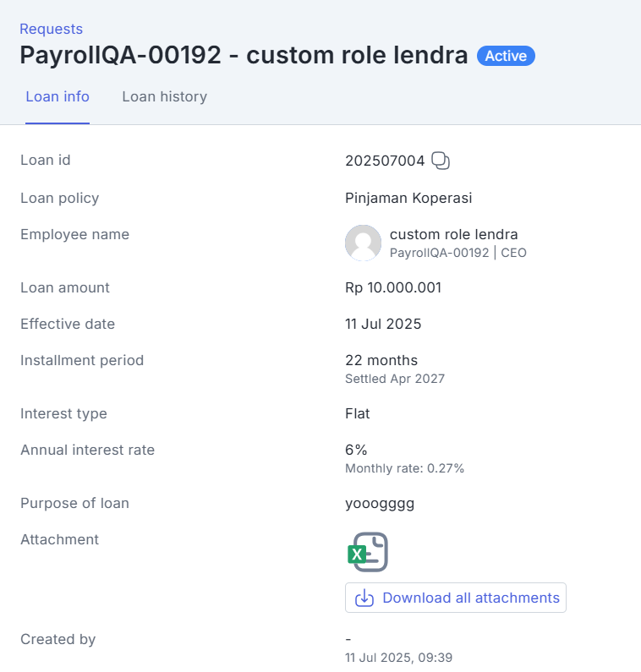Select the Loan info tab
This screenshot has width=641, height=672.
pyautogui.click(x=58, y=96)
